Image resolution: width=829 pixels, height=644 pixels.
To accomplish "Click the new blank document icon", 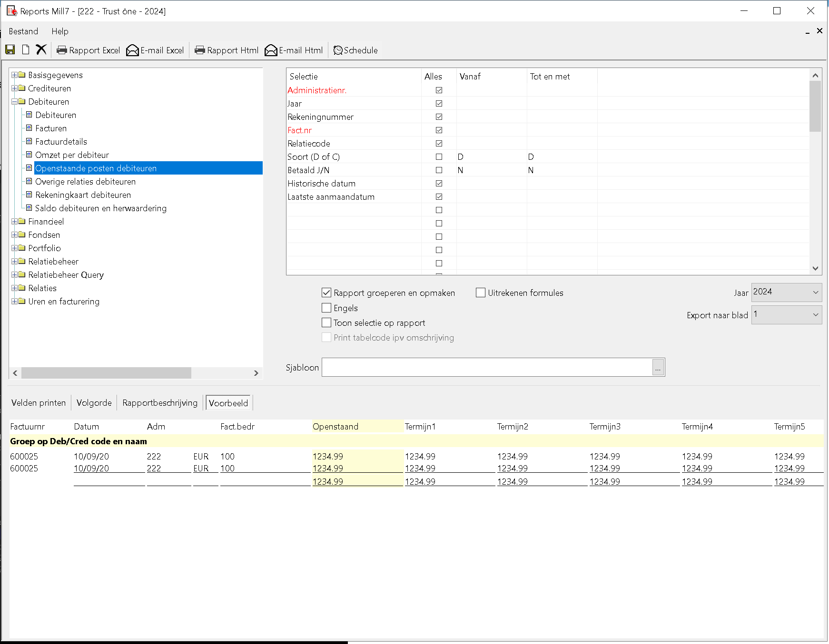I will click(26, 50).
